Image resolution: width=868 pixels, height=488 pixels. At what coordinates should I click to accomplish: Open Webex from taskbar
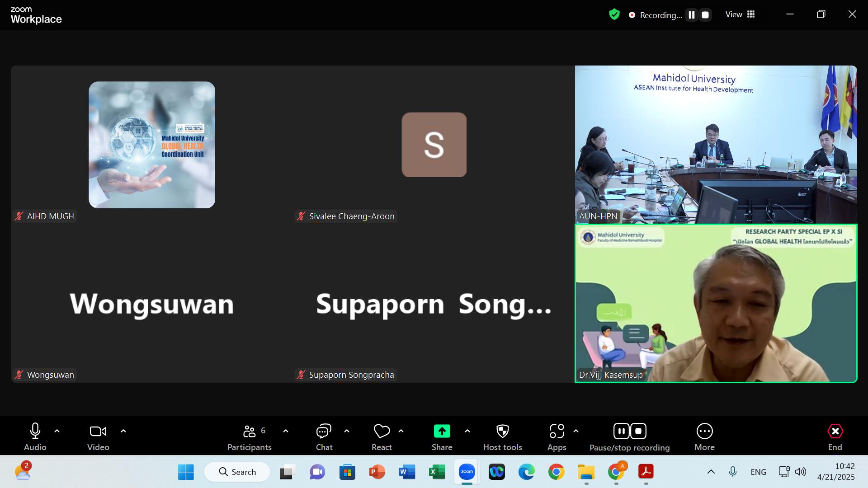(x=496, y=472)
